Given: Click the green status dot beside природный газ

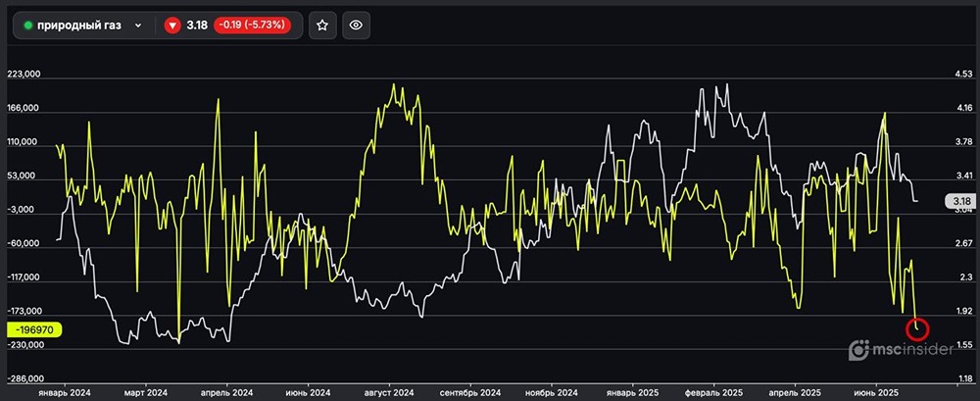Looking at the screenshot, I should point(27,25).
